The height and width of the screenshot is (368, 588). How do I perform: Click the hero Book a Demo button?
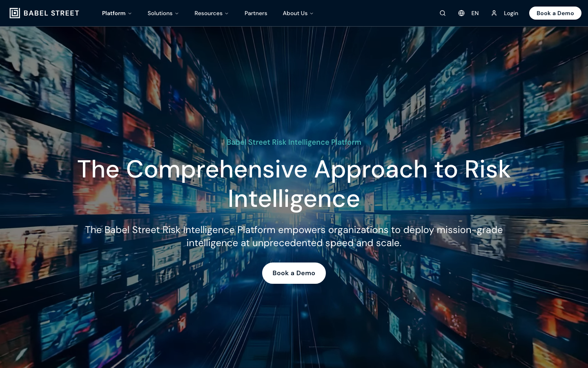pyautogui.click(x=294, y=273)
